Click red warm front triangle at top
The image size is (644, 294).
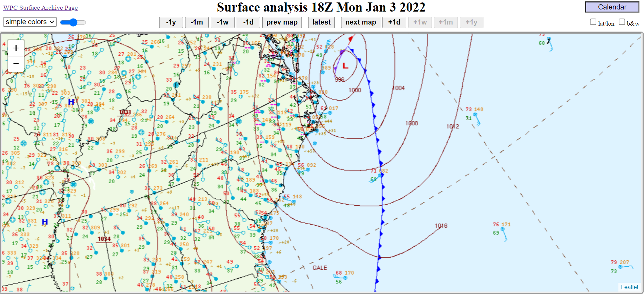(351, 39)
